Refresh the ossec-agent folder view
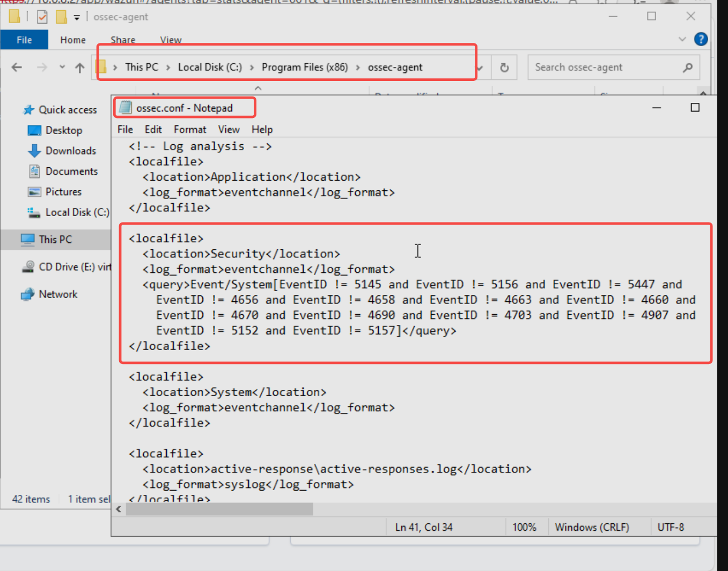Screen dimensions: 728x571 click(x=504, y=68)
